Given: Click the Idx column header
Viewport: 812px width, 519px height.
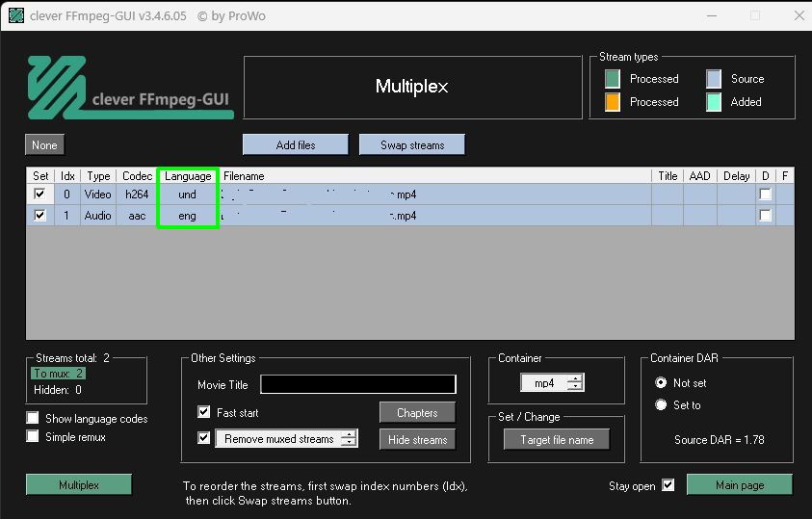Looking at the screenshot, I should 67,176.
